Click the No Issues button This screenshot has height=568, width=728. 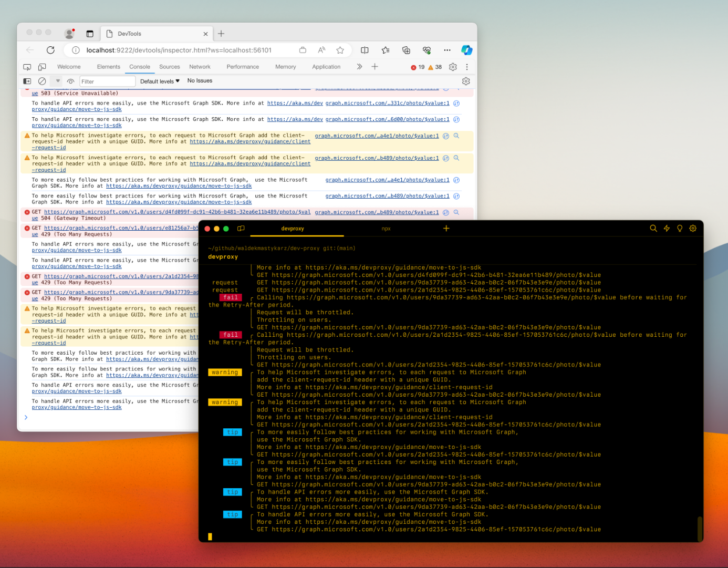coord(199,80)
